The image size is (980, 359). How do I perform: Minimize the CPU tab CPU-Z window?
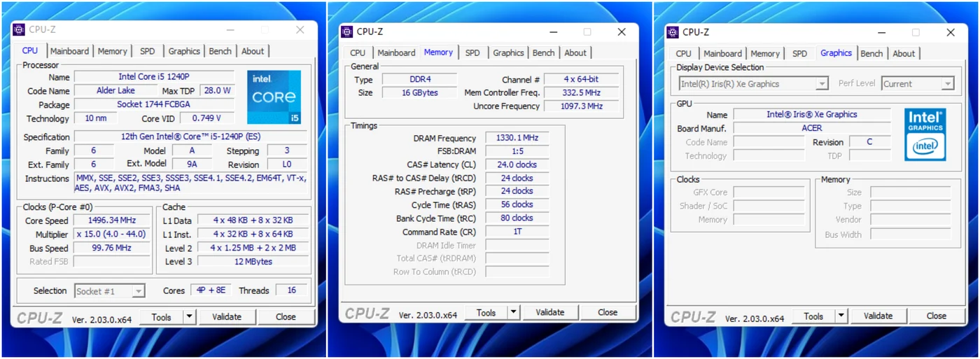pyautogui.click(x=230, y=30)
